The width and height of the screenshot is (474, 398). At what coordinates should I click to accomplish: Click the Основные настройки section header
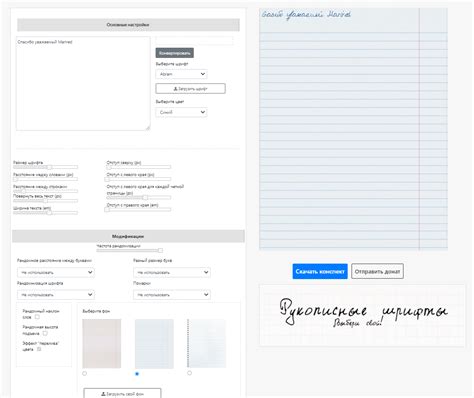128,25
